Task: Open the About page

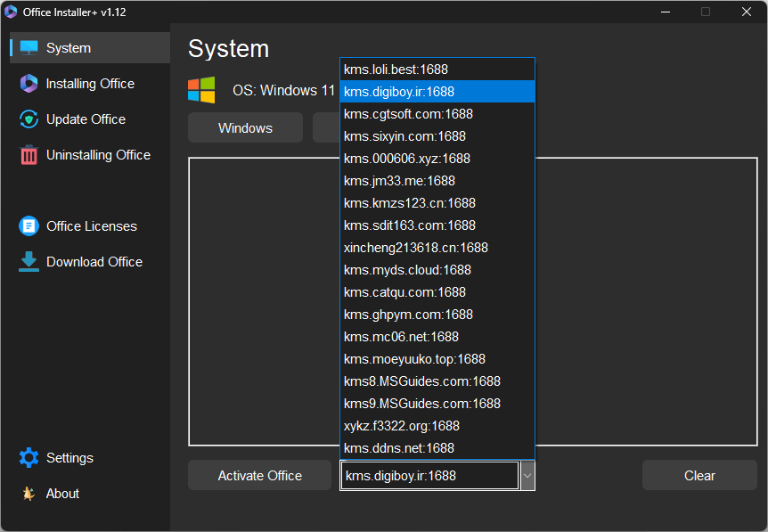Action: pyautogui.click(x=90, y=494)
